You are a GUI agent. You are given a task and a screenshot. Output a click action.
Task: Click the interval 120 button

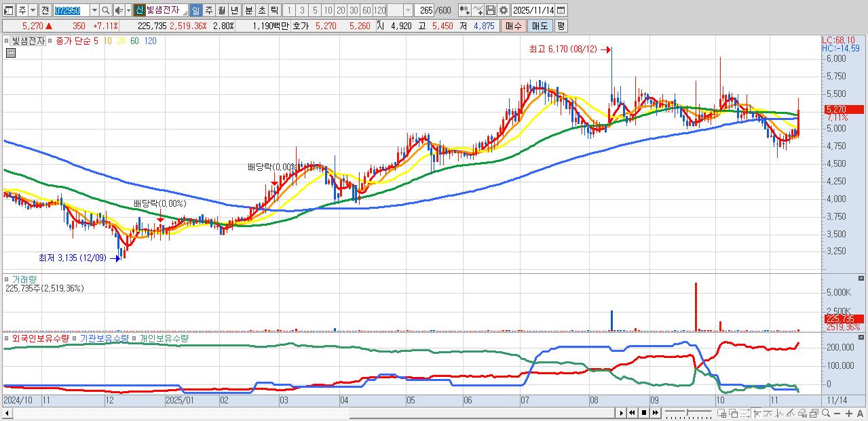tap(379, 10)
